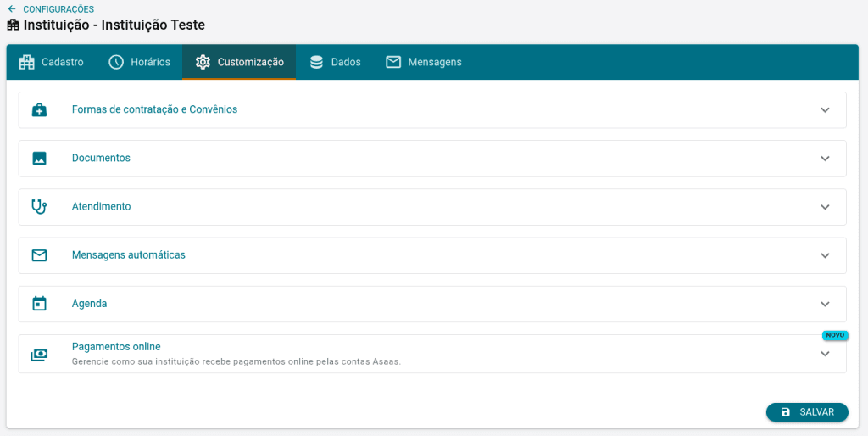Click the building icon beside Instituição title

13,25
